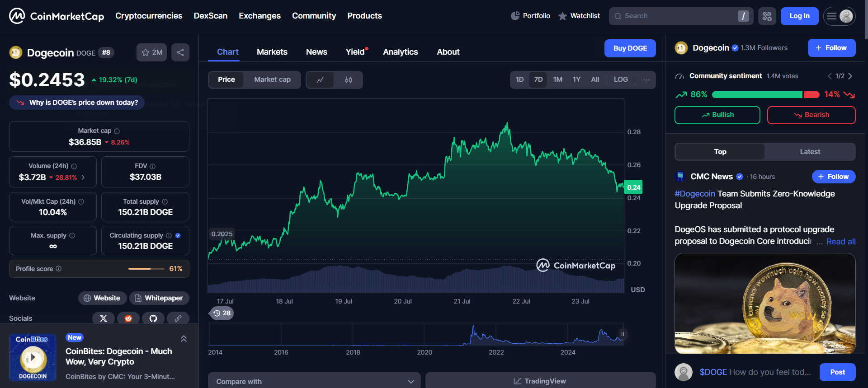Viewport: 868px width, 388px height.
Task: Open the Compare with dropdown
Action: 314,381
